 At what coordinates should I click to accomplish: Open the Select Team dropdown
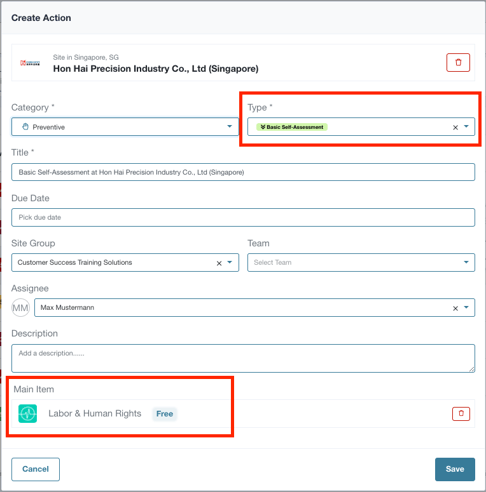361,262
